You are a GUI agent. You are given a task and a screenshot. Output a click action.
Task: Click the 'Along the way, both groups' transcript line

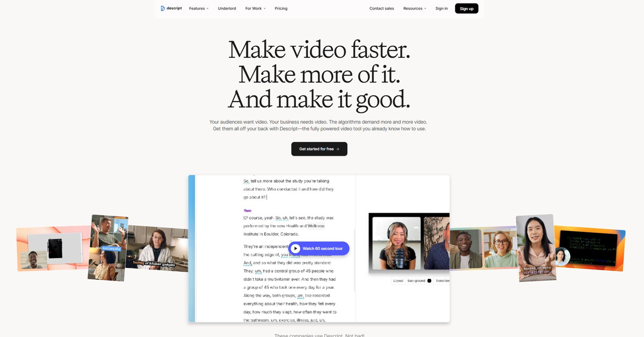(286, 295)
